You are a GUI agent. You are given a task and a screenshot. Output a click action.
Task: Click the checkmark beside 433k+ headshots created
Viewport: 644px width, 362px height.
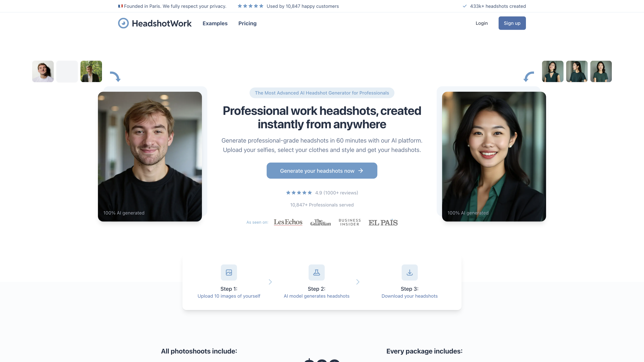(464, 6)
